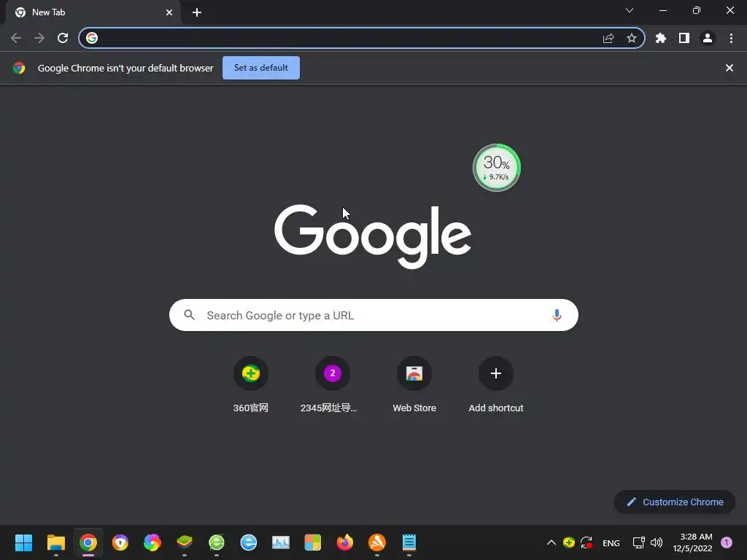Reload the current page
The height and width of the screenshot is (560, 747).
click(x=63, y=38)
